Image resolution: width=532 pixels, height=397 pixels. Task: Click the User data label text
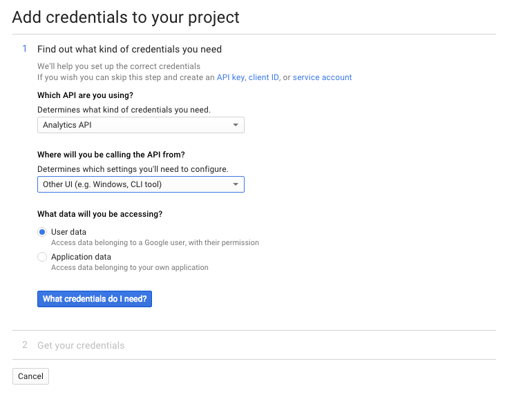[68, 232]
